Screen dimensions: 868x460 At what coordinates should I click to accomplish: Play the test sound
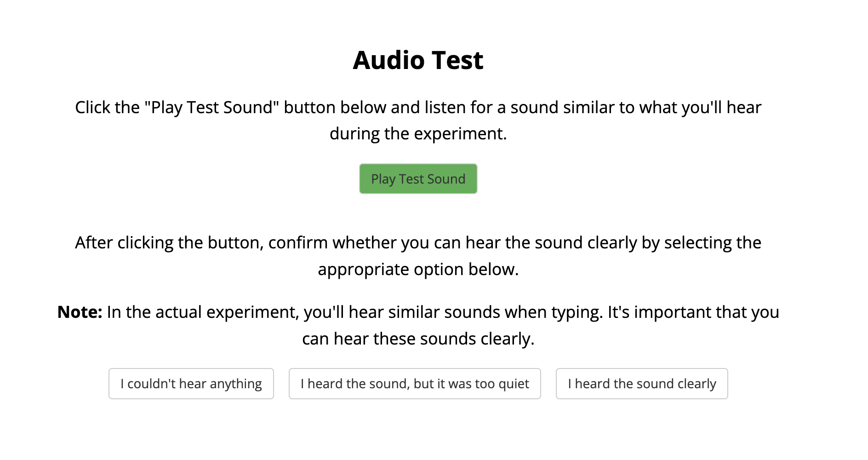418,179
